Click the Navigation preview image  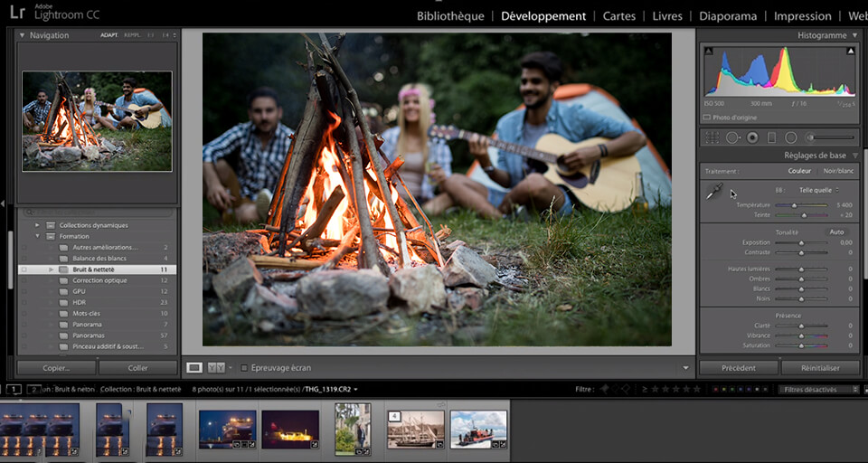tap(97, 121)
